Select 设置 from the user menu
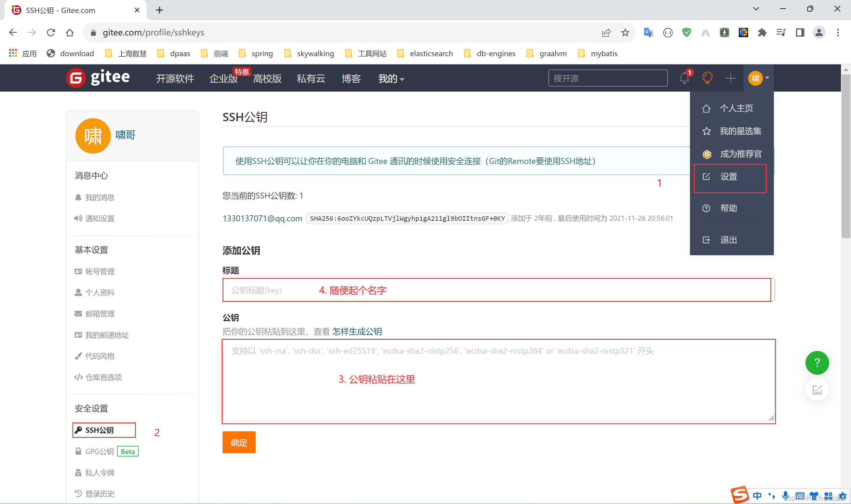The height and width of the screenshot is (504, 851). click(x=729, y=177)
